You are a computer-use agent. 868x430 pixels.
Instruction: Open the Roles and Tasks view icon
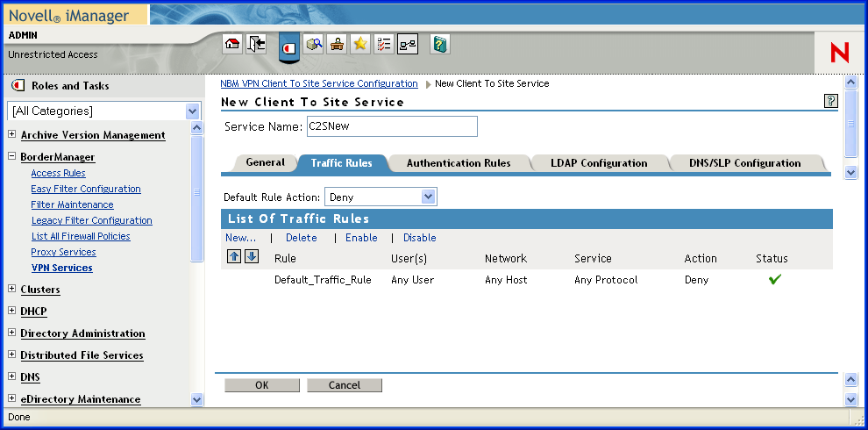tap(289, 47)
